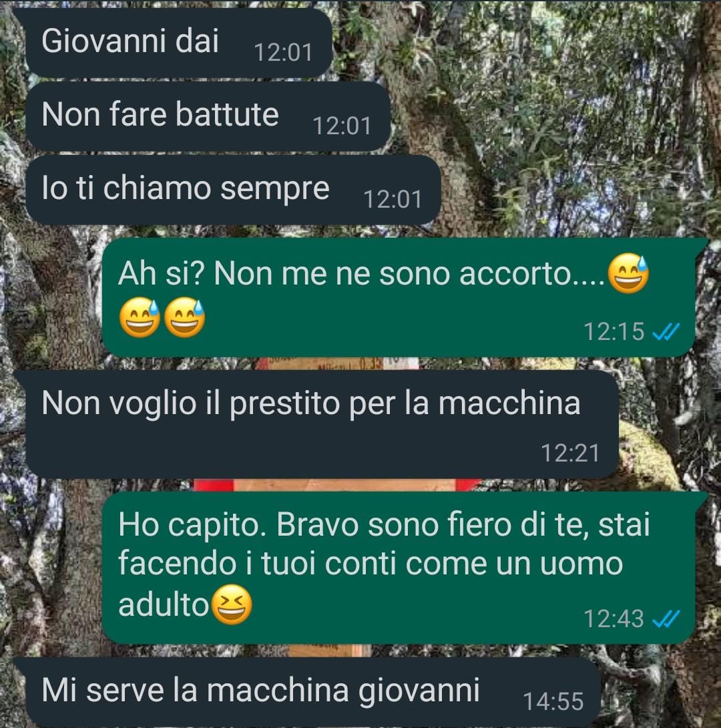Click the 12:43 timestamp in the green bubble
721x728 pixels.
[614, 618]
